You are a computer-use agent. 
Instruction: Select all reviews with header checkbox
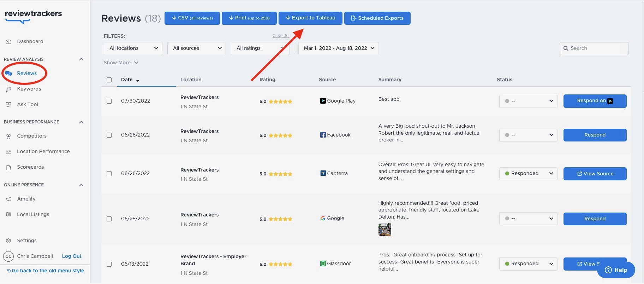(109, 80)
